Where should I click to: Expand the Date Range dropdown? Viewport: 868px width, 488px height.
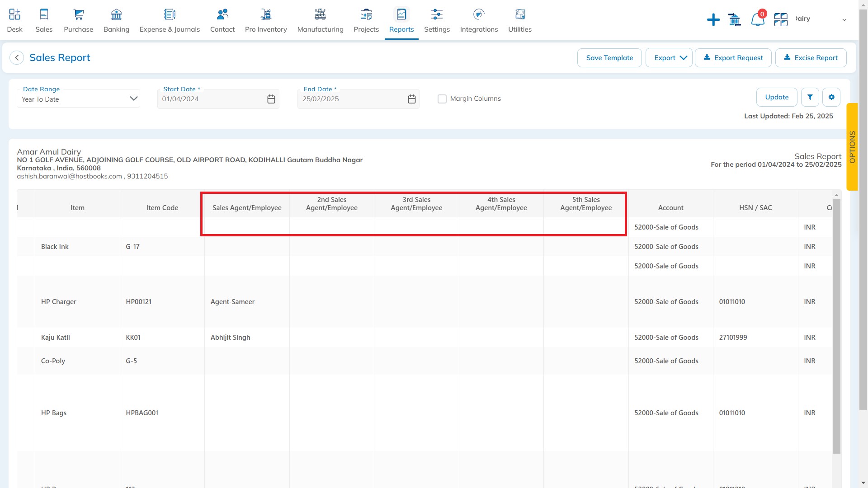point(79,99)
